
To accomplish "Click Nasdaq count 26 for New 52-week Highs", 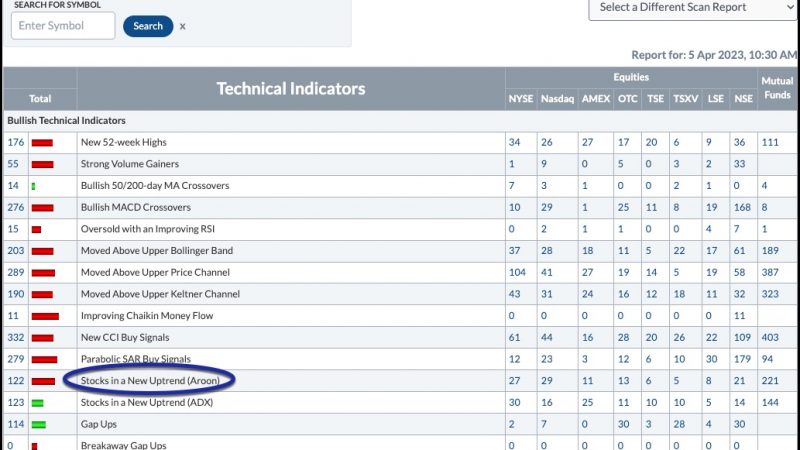I will coord(547,142).
